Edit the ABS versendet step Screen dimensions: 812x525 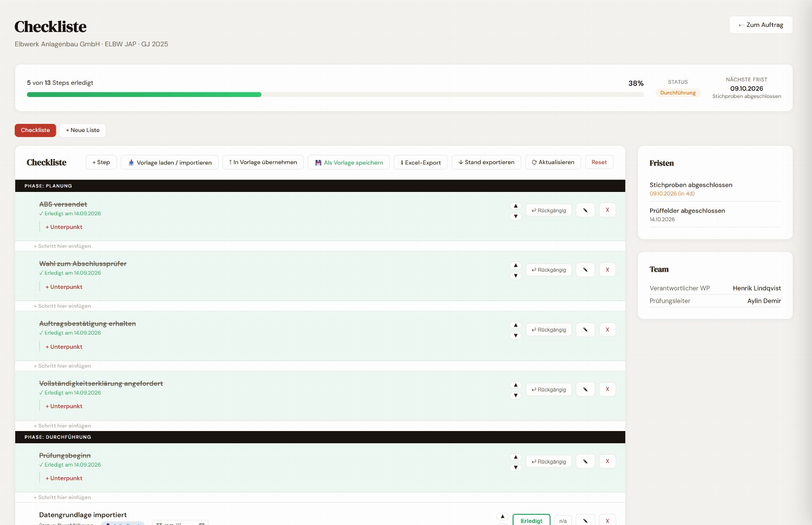tap(585, 210)
